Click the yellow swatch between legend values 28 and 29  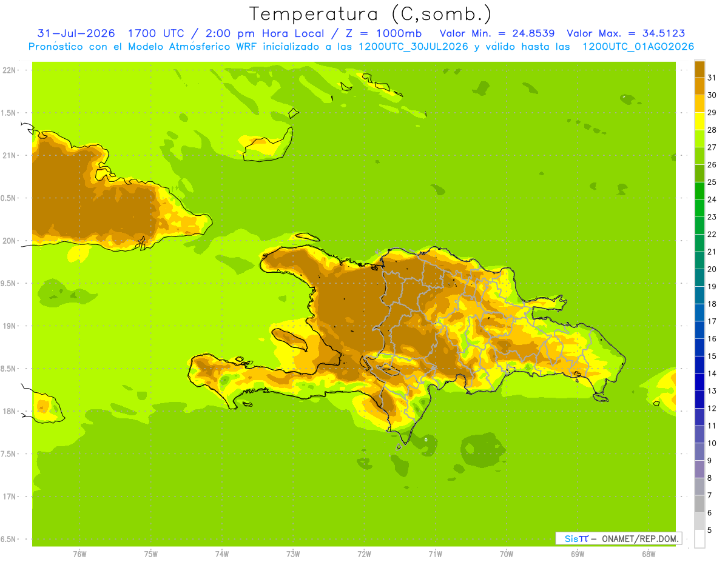[699, 121]
